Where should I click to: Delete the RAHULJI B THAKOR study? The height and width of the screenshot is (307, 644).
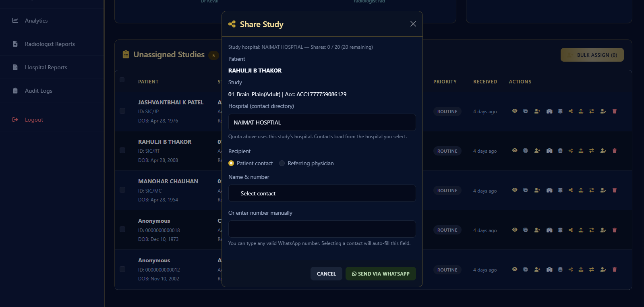pyautogui.click(x=615, y=151)
